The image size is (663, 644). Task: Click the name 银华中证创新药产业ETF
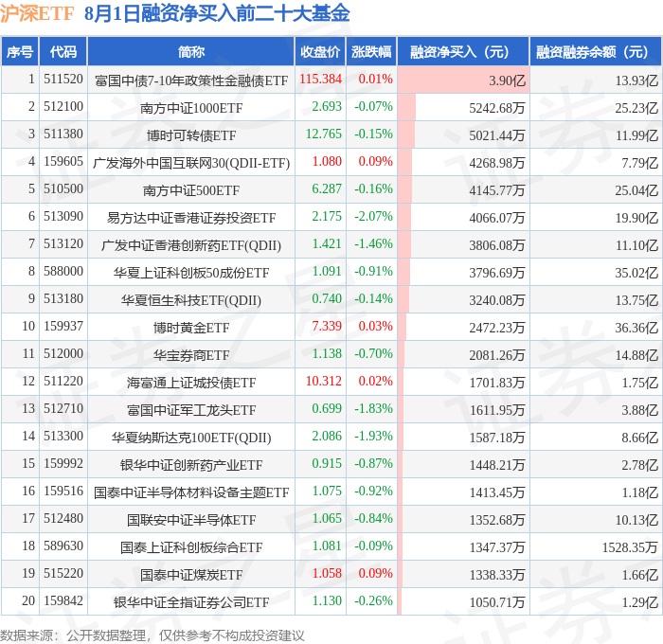191,465
